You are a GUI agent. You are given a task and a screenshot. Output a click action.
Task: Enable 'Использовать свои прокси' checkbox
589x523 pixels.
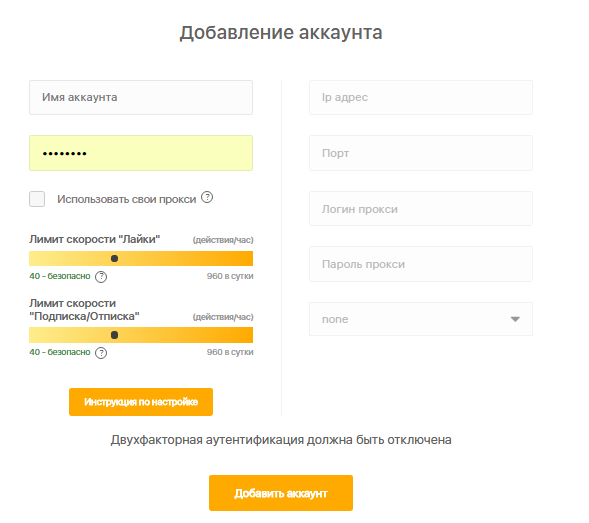click(x=37, y=199)
